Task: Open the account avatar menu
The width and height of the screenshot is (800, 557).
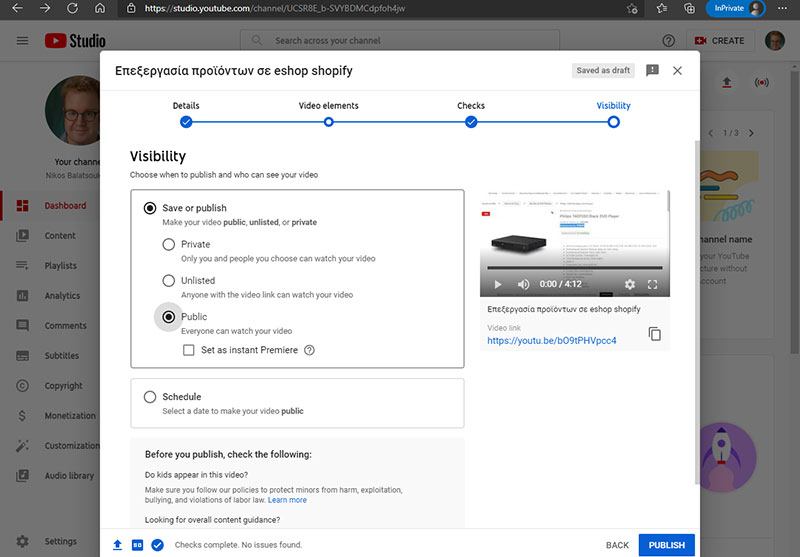Action: pyautogui.click(x=774, y=40)
